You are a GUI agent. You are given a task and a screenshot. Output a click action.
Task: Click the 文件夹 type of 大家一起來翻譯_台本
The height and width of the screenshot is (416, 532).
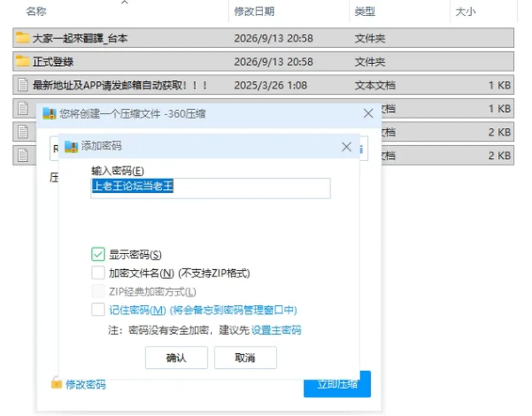(370, 38)
